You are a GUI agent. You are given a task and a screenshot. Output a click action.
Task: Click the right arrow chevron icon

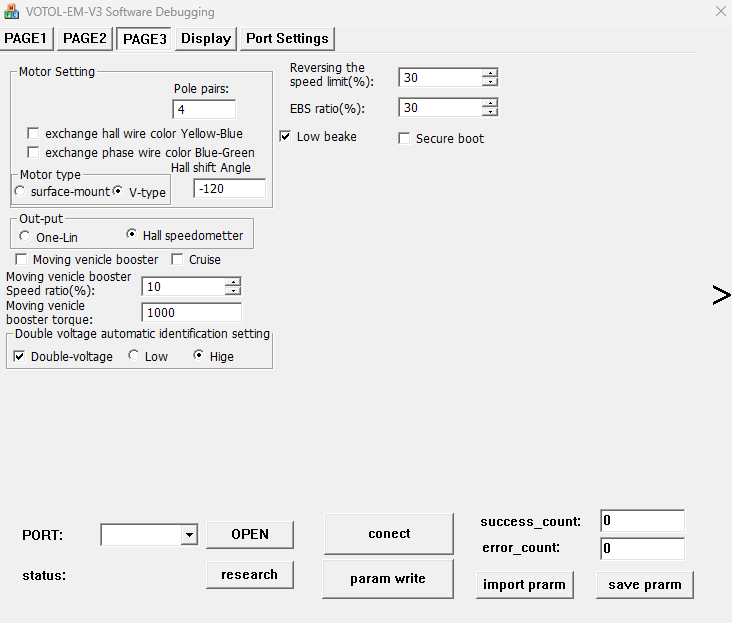pyautogui.click(x=720, y=295)
